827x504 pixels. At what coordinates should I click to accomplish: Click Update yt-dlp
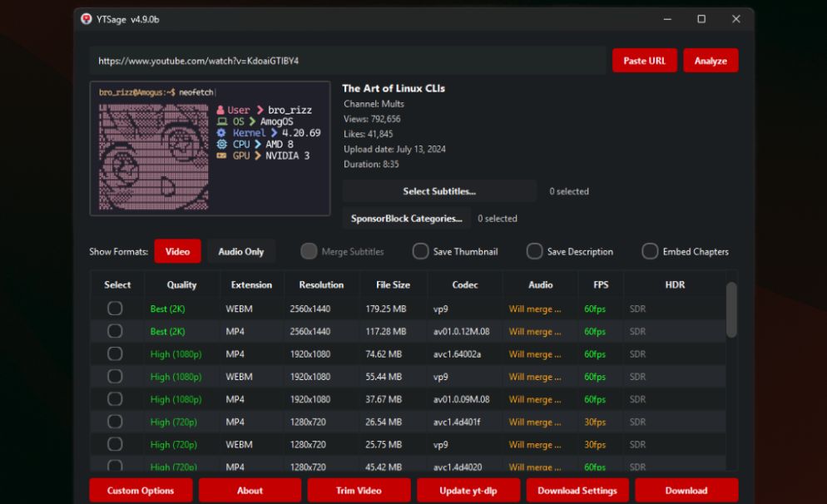pyautogui.click(x=468, y=490)
